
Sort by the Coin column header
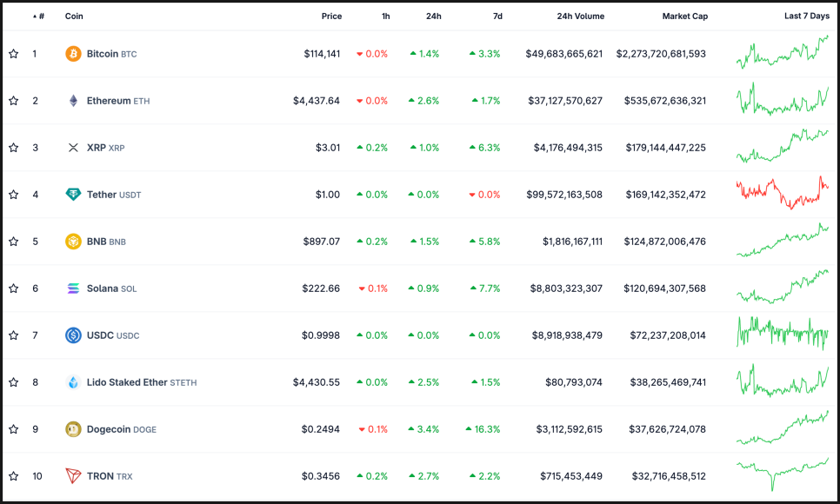coord(74,16)
